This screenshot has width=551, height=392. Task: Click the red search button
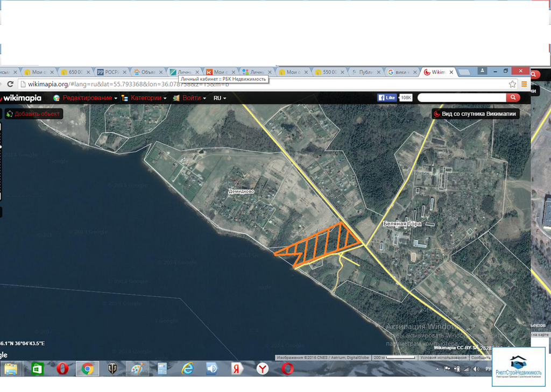pyautogui.click(x=513, y=97)
